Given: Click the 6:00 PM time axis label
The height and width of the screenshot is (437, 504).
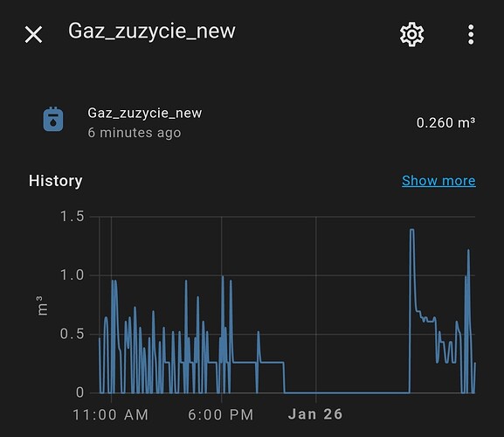Looking at the screenshot, I should pyautogui.click(x=221, y=414).
